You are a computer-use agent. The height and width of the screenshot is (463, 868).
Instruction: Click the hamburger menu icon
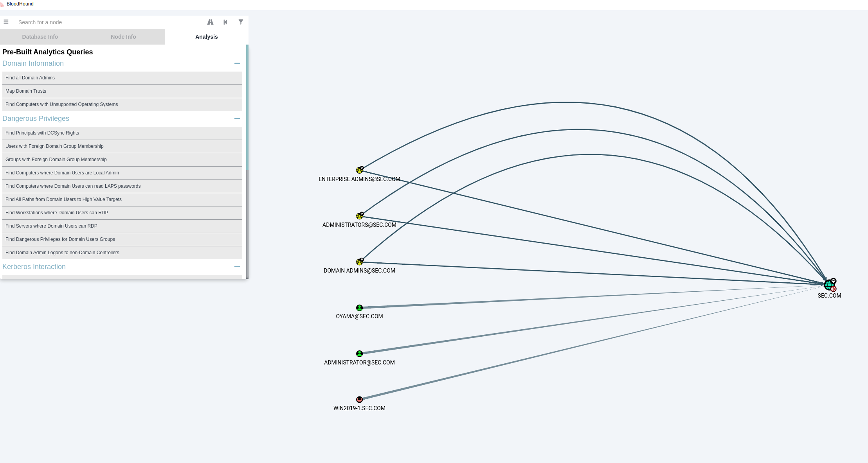pos(6,22)
